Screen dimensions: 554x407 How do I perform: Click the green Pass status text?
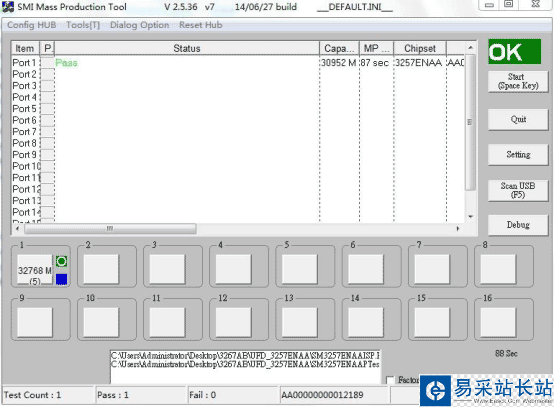[x=66, y=63]
